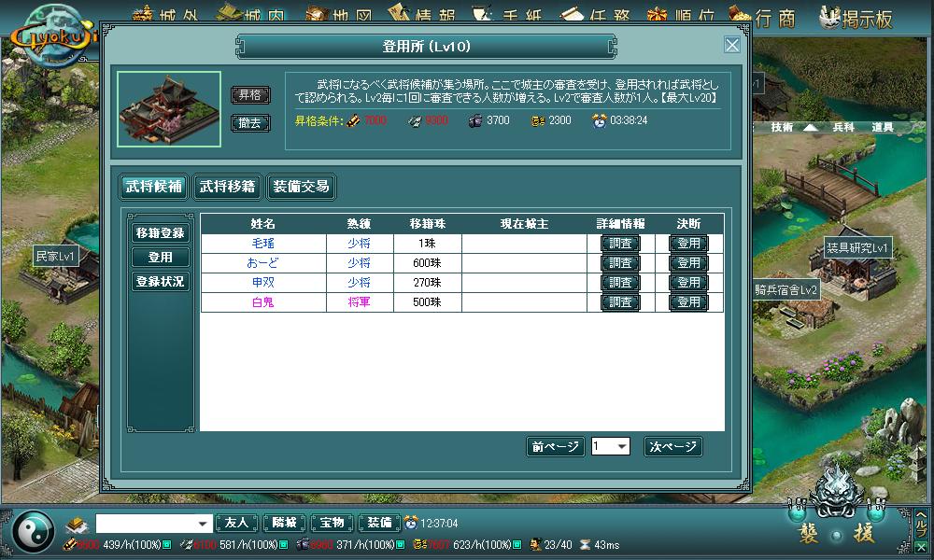Click 移籍登録 in the side panel
The image size is (934, 560).
point(161,232)
